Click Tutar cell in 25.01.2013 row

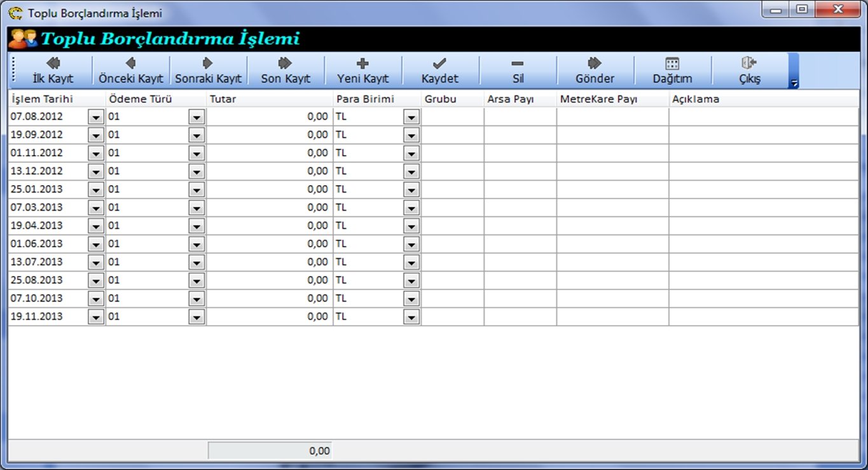click(270, 190)
